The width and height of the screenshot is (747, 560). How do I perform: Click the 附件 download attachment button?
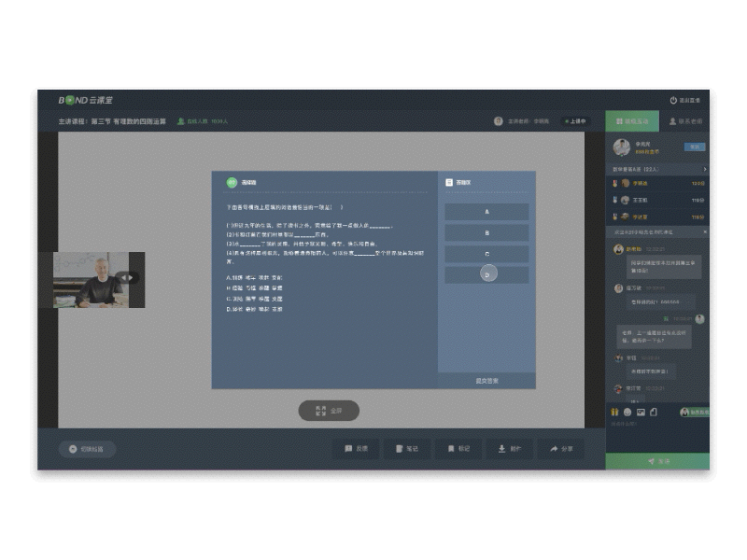pyautogui.click(x=510, y=449)
